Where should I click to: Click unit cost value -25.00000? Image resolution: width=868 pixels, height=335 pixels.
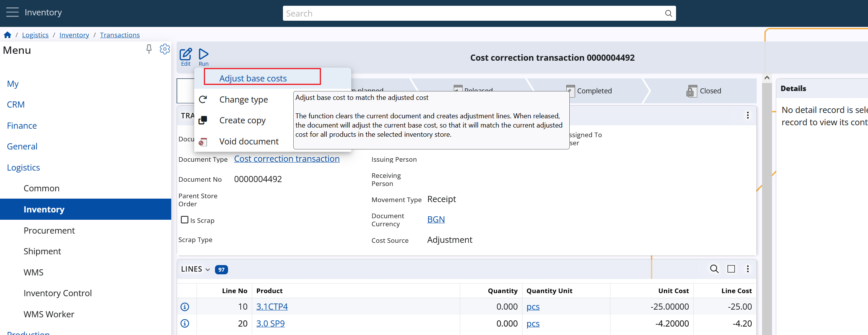670,307
